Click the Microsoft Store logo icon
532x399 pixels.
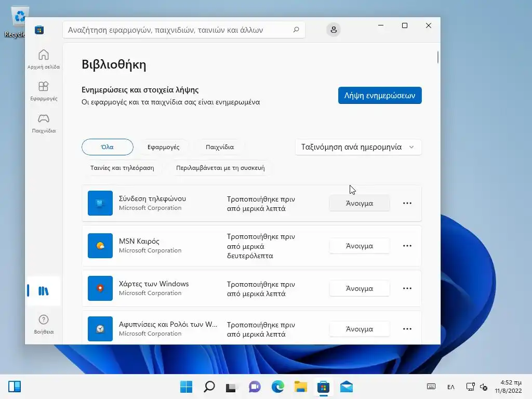[x=39, y=30]
